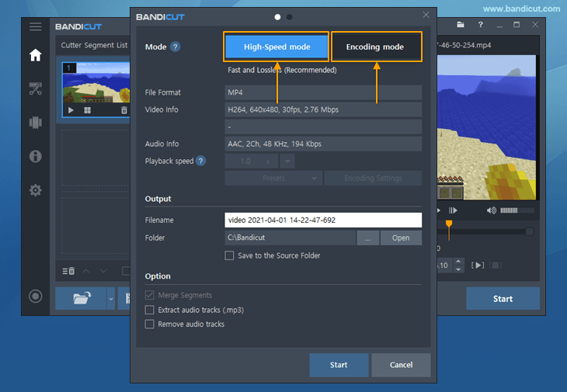Open Encoding Settings

point(373,178)
